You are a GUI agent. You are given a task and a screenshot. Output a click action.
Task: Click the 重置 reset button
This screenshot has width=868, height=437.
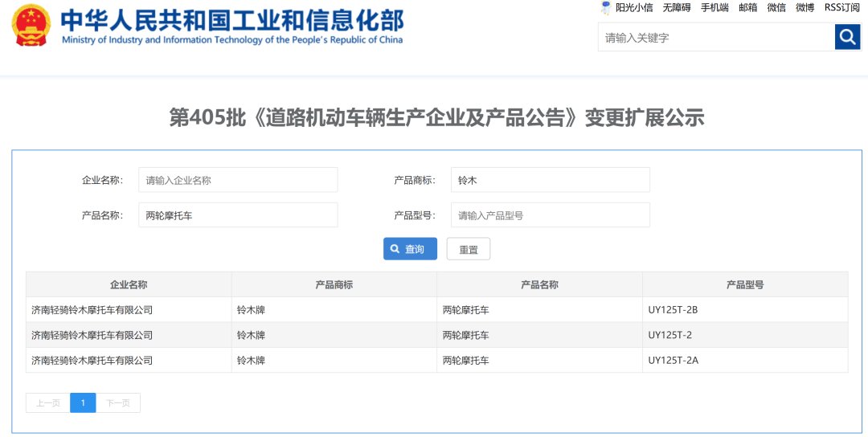469,249
